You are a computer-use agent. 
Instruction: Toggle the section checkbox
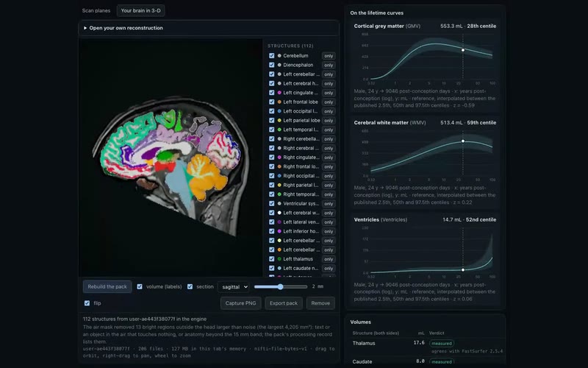point(190,286)
